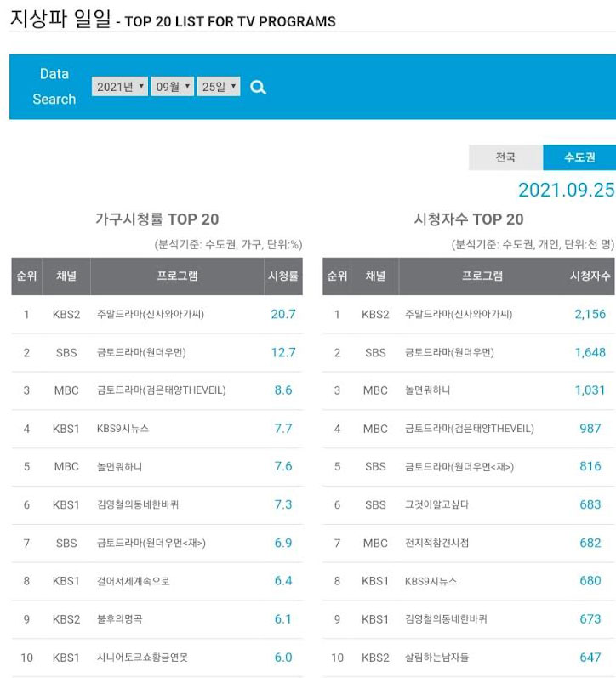
Task: Select rating value 20.7
Action: click(x=283, y=315)
